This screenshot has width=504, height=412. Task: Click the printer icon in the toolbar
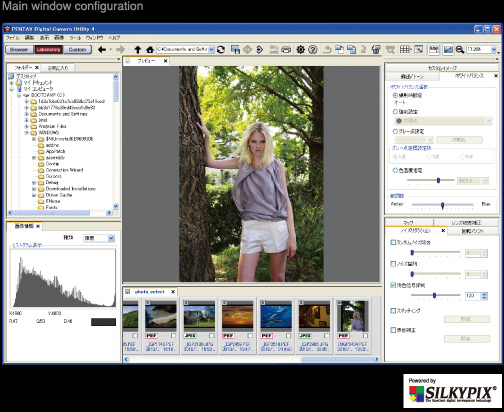click(286, 50)
